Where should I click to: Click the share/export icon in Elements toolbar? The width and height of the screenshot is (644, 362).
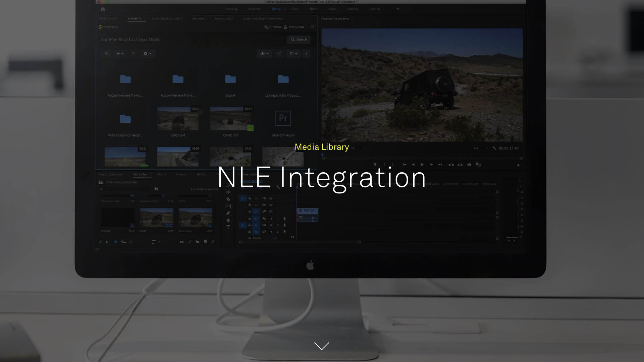[x=279, y=54]
